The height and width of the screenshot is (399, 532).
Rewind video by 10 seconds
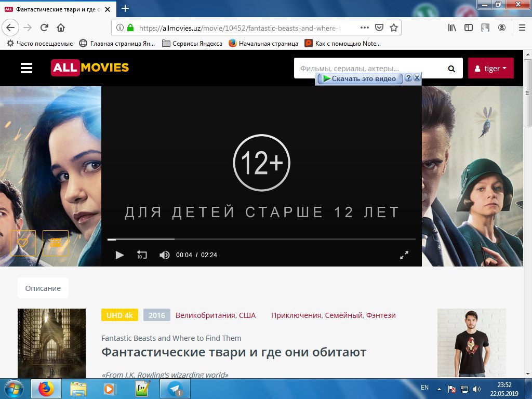(x=142, y=255)
